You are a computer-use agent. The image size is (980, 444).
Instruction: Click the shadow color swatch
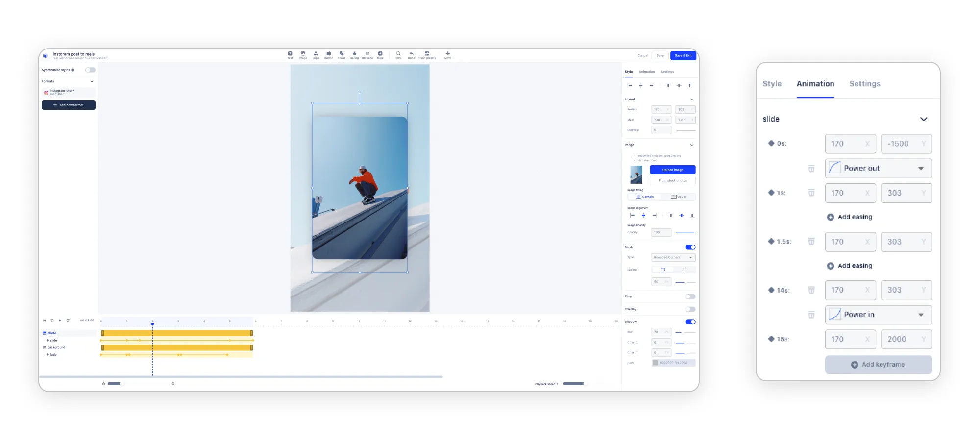(655, 363)
